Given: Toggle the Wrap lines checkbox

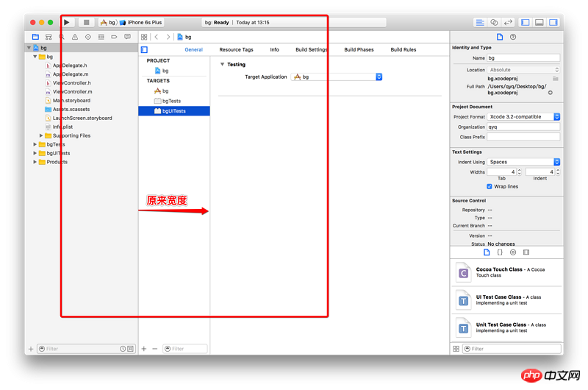Looking at the screenshot, I should click(490, 187).
